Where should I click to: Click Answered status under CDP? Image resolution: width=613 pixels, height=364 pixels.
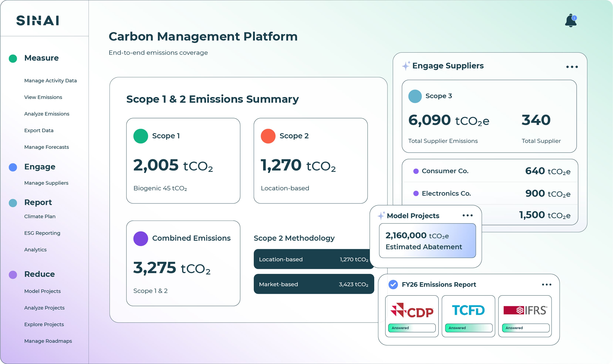[412, 328]
